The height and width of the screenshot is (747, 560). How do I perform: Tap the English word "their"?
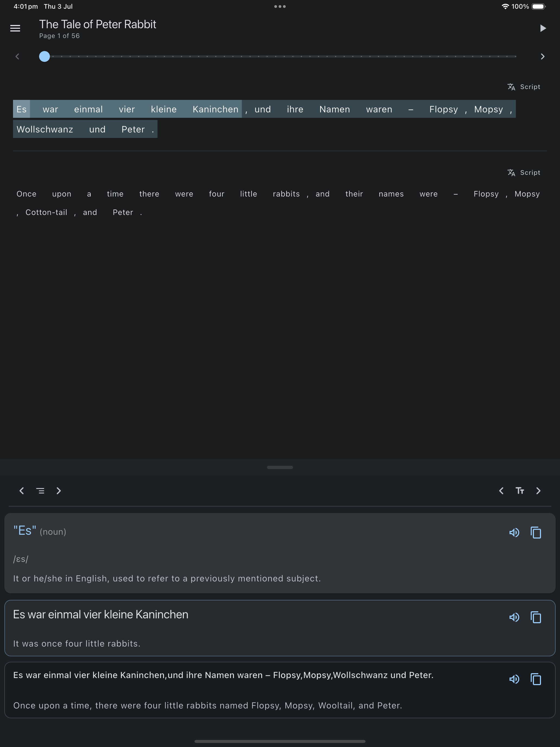coord(354,194)
